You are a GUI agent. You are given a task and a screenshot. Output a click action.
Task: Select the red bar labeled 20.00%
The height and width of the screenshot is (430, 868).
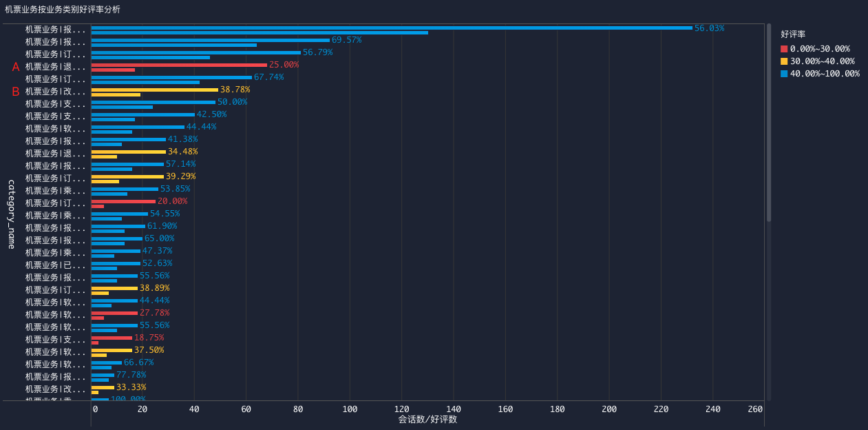tap(123, 201)
